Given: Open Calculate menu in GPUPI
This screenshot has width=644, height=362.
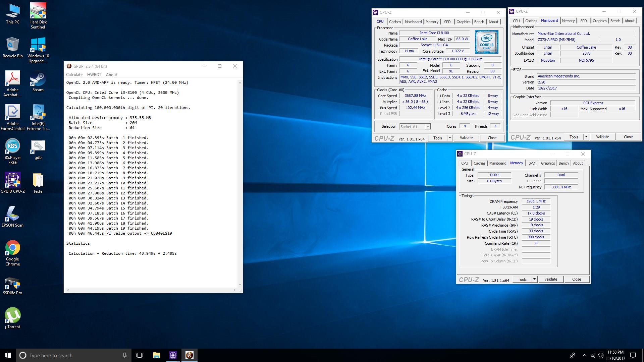Looking at the screenshot, I should [74, 75].
